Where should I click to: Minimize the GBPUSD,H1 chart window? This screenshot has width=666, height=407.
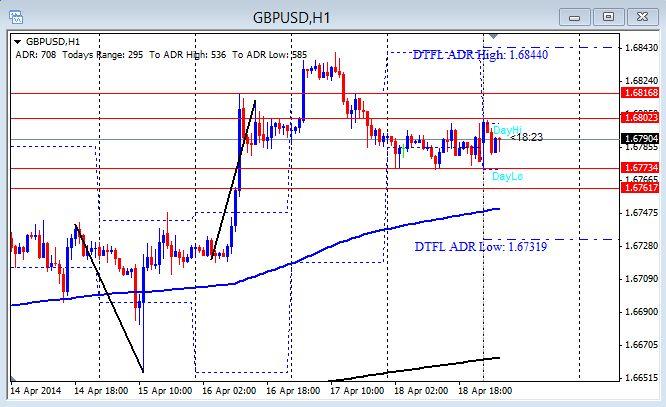point(574,17)
